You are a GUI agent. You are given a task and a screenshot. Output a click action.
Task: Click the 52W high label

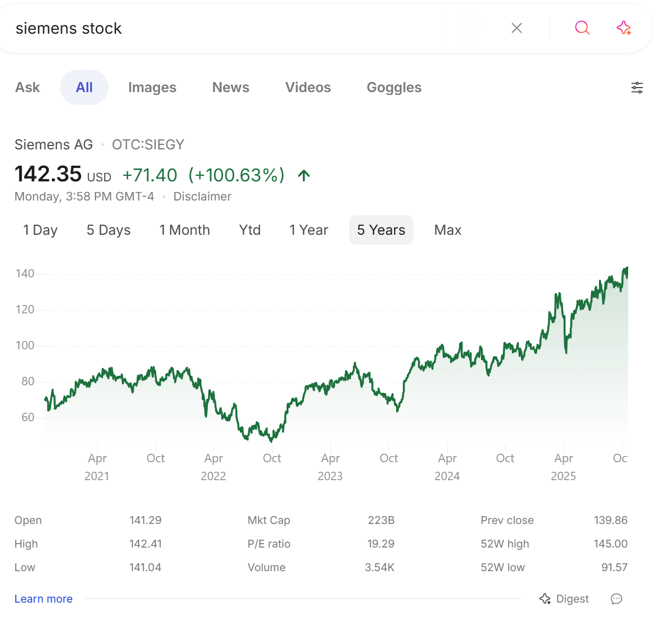(505, 544)
